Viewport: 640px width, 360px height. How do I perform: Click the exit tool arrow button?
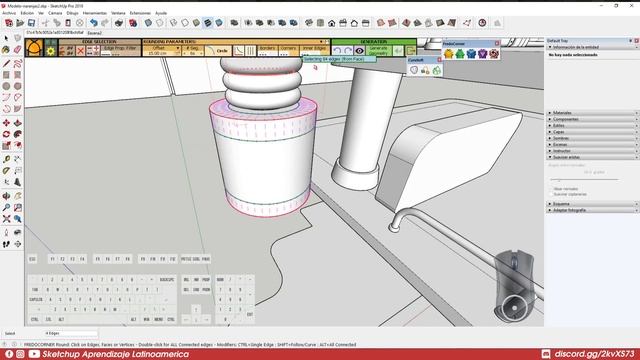(411, 51)
